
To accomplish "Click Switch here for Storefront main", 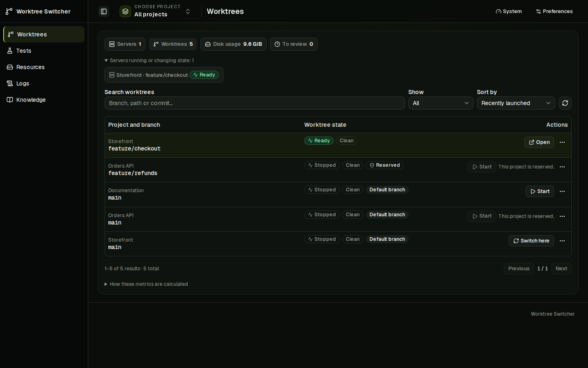I will click(x=531, y=241).
